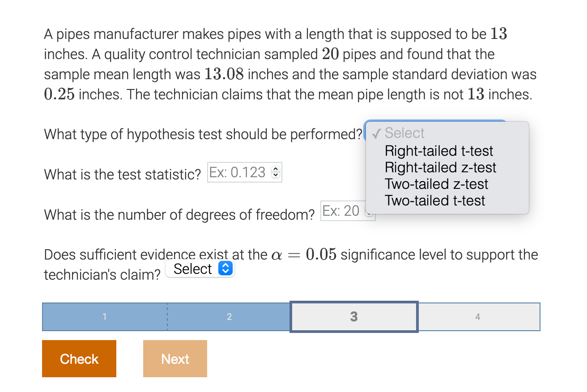Click highlighted step 3 in the progress bar
This screenshot has width=587, height=392.
pos(354,317)
